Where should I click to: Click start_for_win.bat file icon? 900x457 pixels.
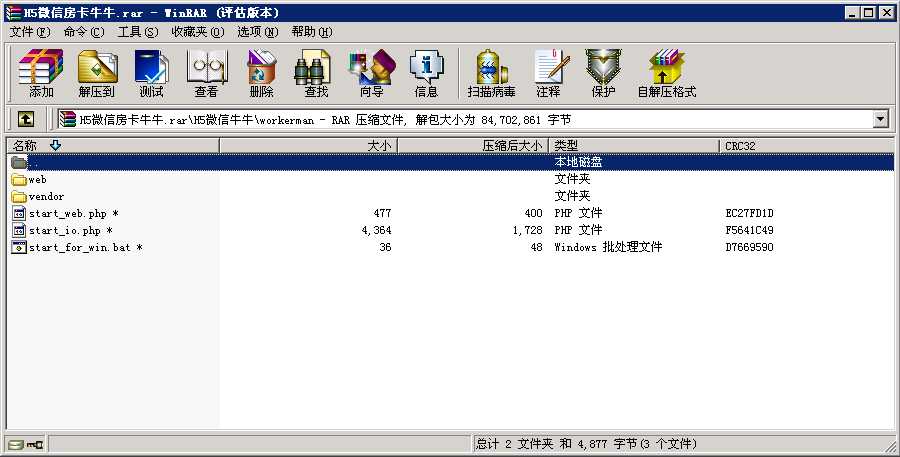click(x=19, y=247)
